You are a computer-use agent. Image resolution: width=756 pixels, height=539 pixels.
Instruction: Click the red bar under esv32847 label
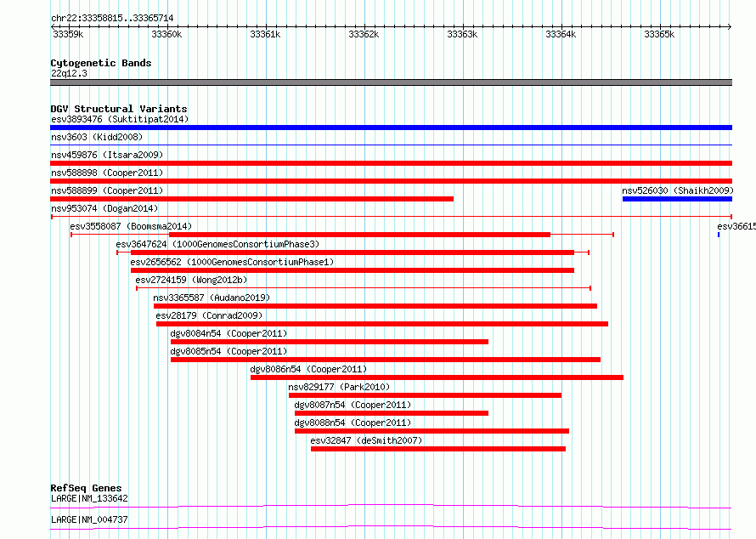click(x=438, y=449)
